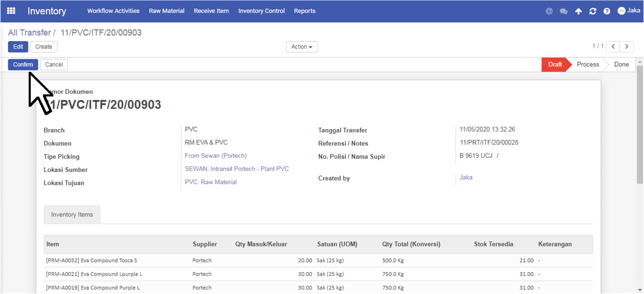Click the upward arrow icon in header

point(578,11)
